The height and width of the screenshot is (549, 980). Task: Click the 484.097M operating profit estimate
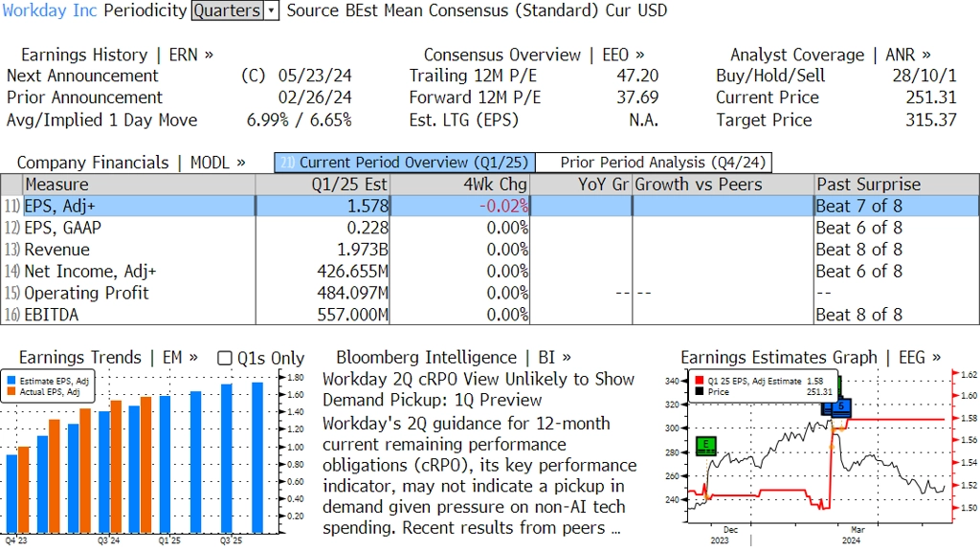pos(352,294)
